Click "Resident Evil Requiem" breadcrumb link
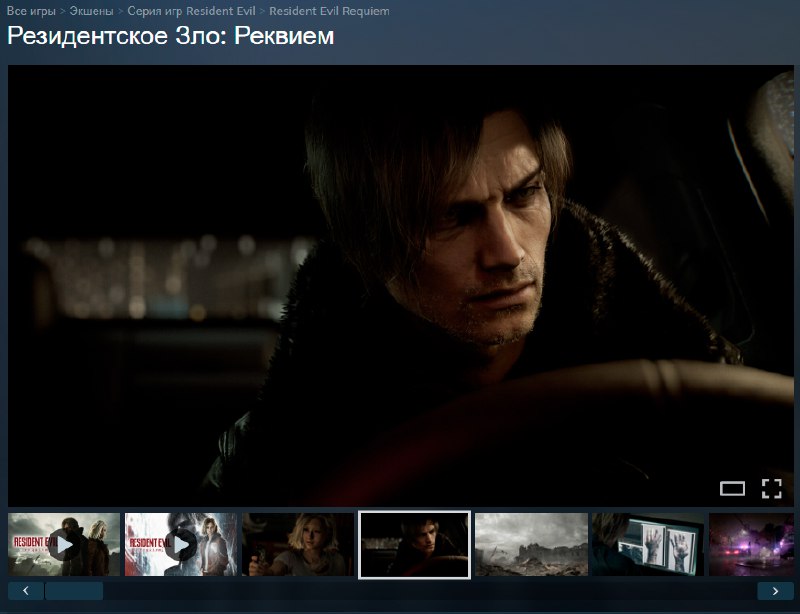The width and height of the screenshot is (800, 614). click(329, 11)
